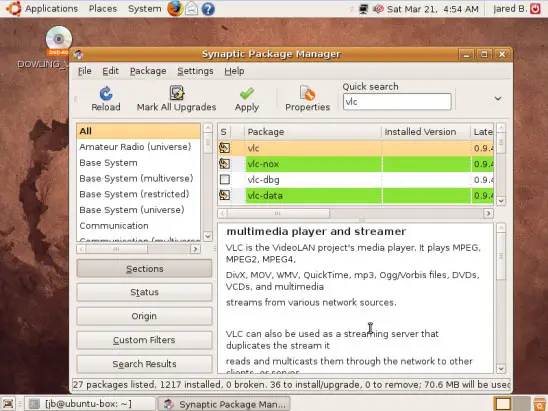Select the Communication section
Screen dimensions: 548x411
click(138, 225)
